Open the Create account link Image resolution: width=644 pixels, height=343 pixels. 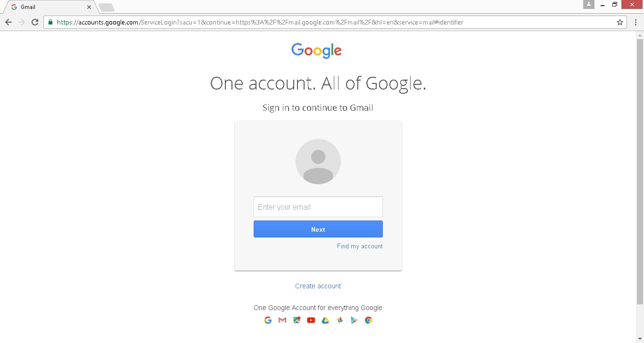coord(318,286)
